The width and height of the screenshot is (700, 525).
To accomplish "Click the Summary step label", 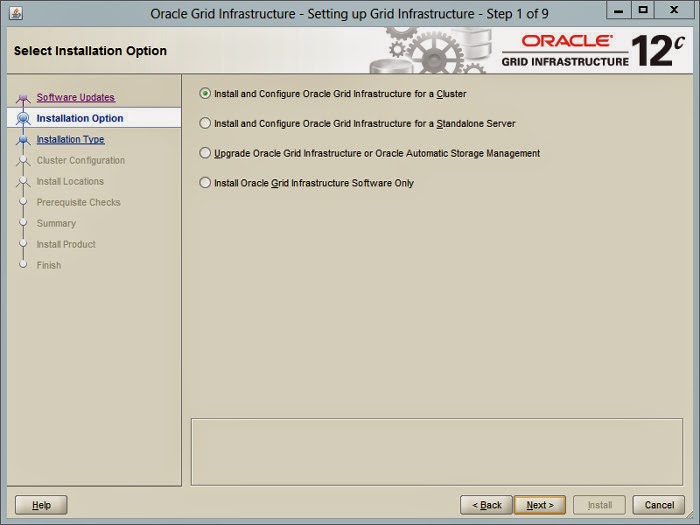I will [x=56, y=223].
